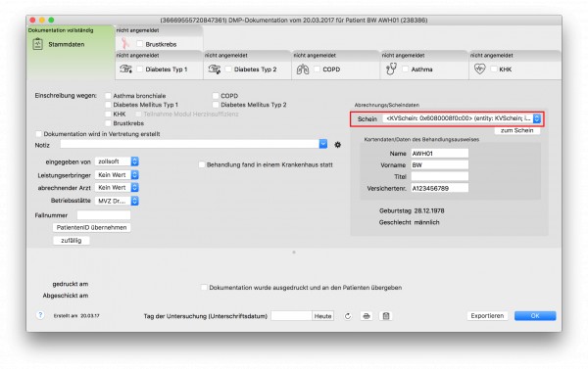Check Brustkrebs enrollment checkbox

pos(108,123)
